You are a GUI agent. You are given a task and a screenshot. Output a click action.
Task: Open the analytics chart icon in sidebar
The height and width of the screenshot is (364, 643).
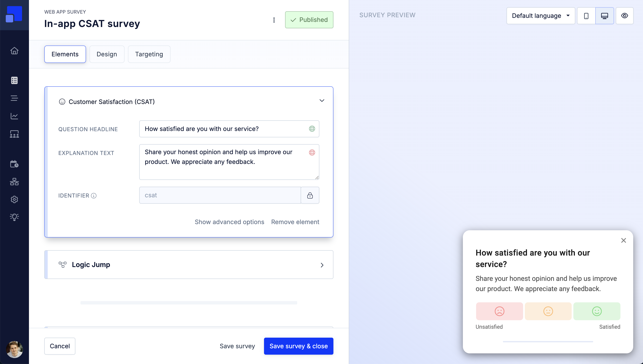click(x=14, y=116)
